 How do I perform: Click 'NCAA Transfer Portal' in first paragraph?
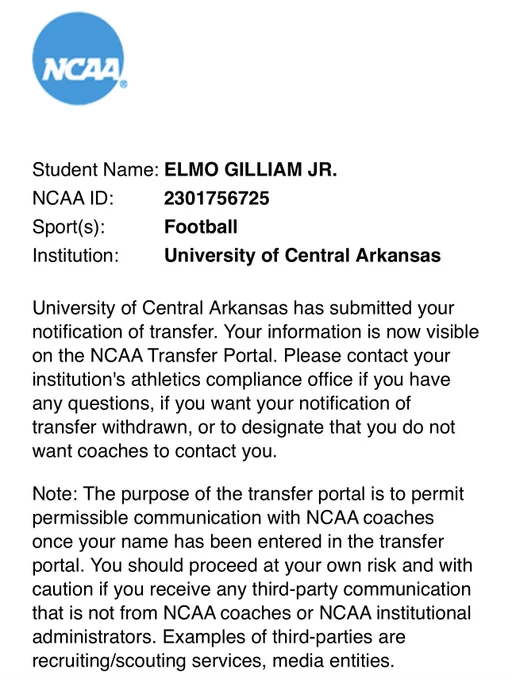click(183, 356)
